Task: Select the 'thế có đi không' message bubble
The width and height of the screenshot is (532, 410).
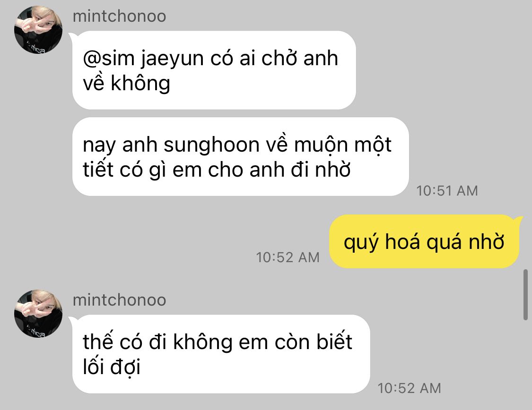Action: pos(221,354)
